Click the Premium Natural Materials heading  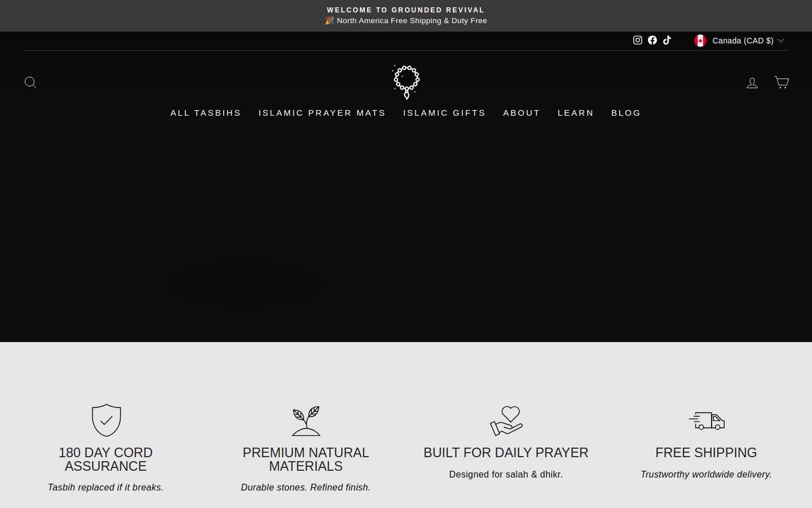(306, 459)
